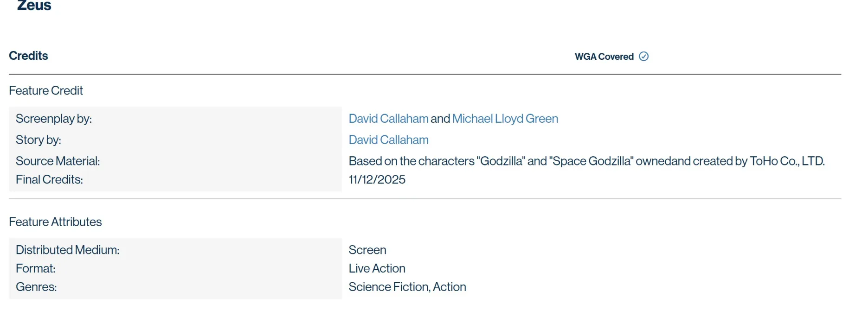Select the Feature Credit subheading
Screen dimensions: 868x317
45,90
